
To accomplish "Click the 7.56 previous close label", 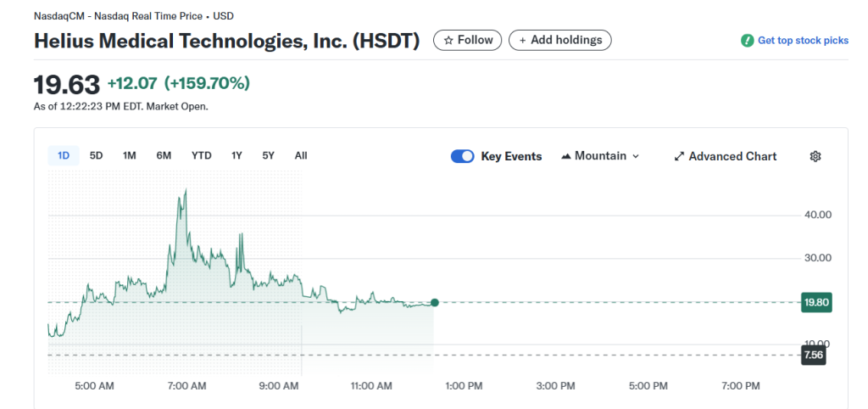I will 813,355.
